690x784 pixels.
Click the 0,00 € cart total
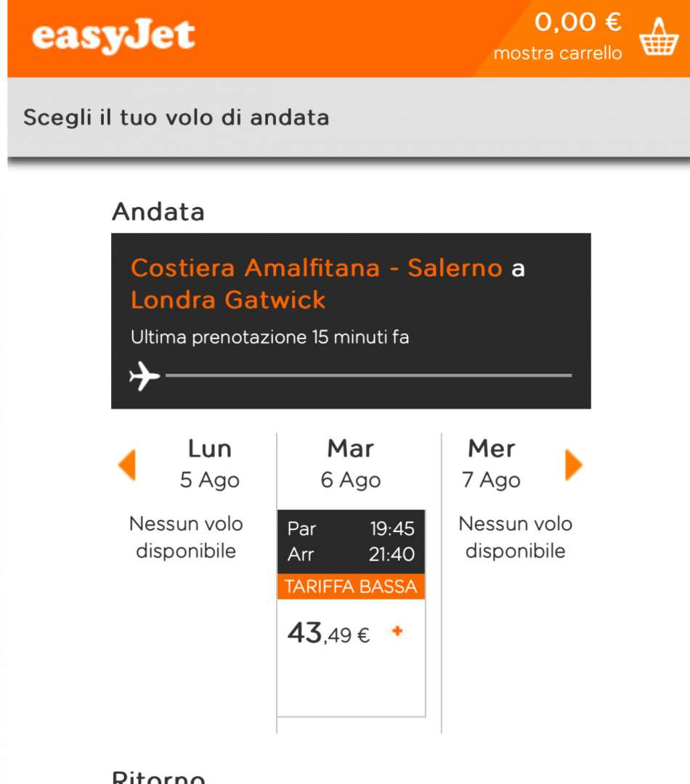coord(578,23)
